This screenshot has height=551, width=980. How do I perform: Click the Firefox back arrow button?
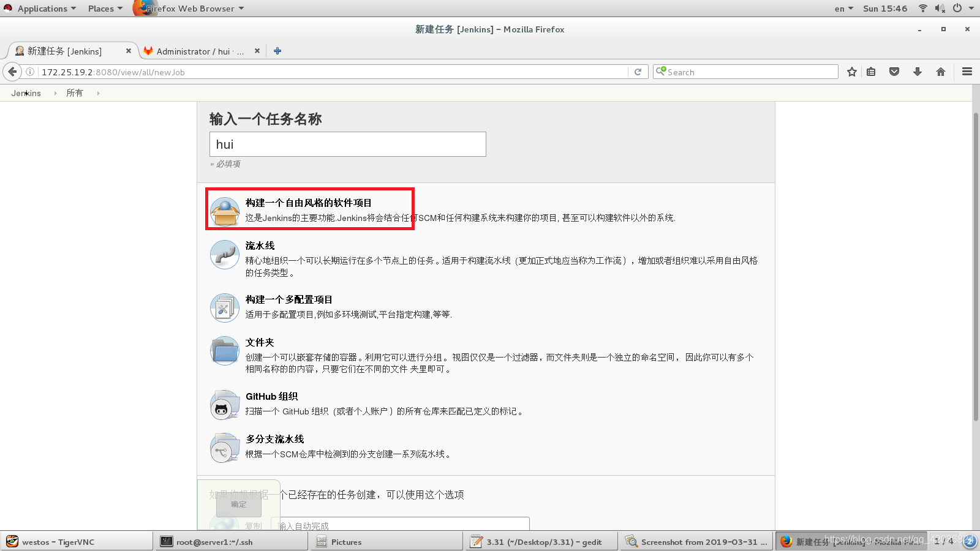coord(12,72)
